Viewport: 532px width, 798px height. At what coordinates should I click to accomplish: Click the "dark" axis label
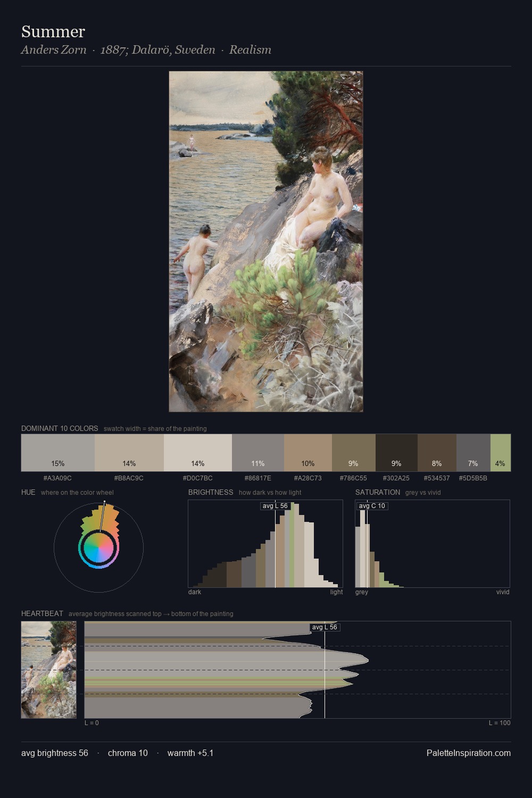195,592
